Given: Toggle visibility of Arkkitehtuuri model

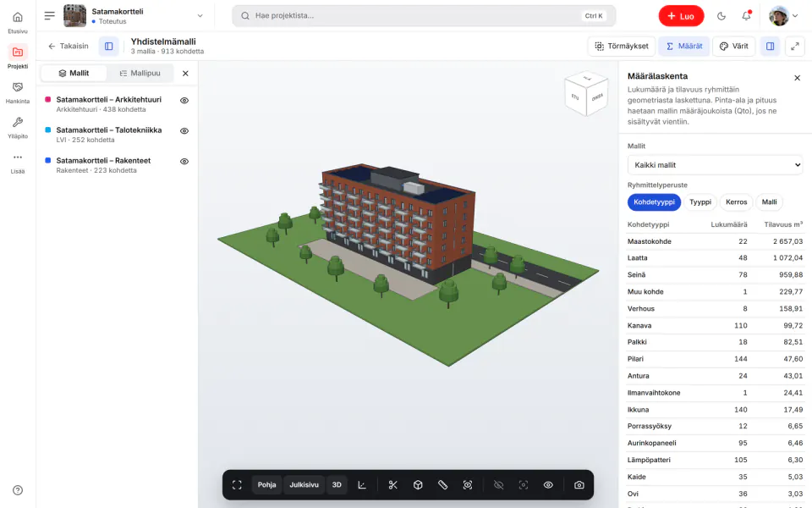Looking at the screenshot, I should 184,101.
